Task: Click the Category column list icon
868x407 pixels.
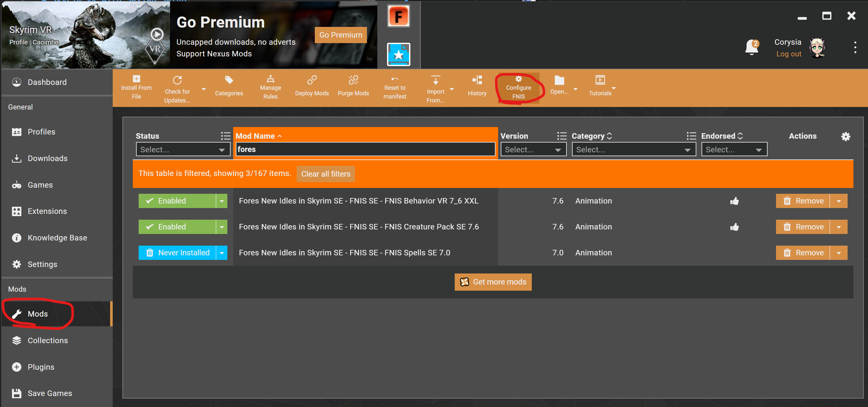Action: (691, 136)
